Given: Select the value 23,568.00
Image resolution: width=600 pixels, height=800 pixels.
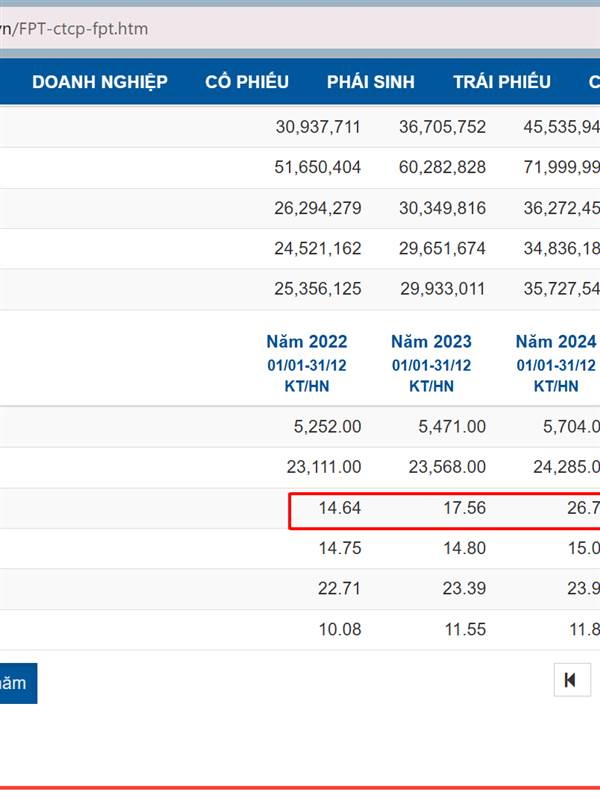Looking at the screenshot, I should pos(447,466).
